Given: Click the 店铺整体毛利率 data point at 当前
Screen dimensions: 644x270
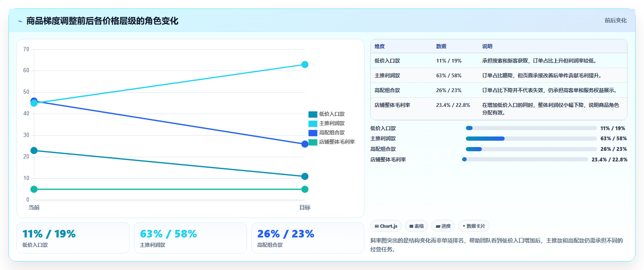Looking at the screenshot, I should (x=34, y=189).
